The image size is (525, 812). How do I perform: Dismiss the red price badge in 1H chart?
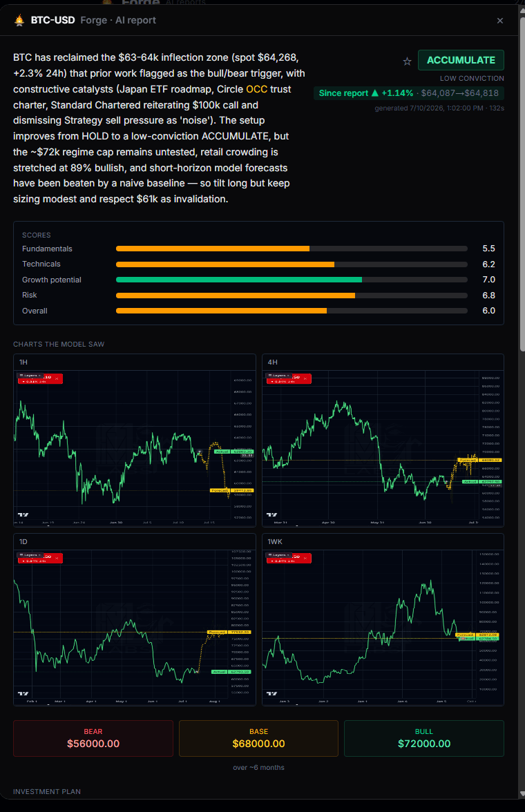click(57, 379)
